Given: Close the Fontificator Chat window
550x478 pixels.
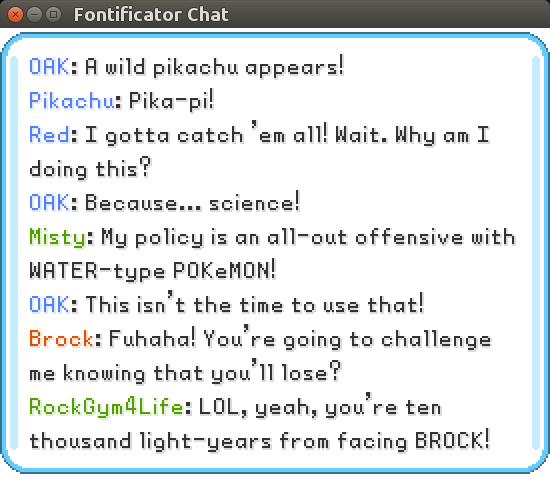Looking at the screenshot, I should tap(15, 15).
